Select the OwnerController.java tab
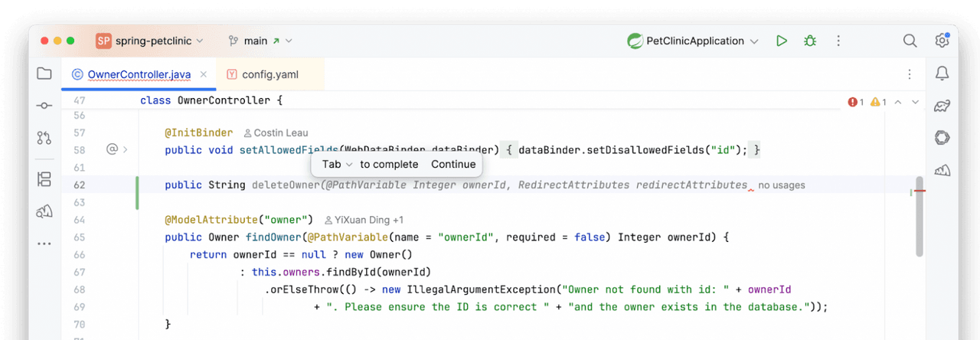 [x=139, y=74]
